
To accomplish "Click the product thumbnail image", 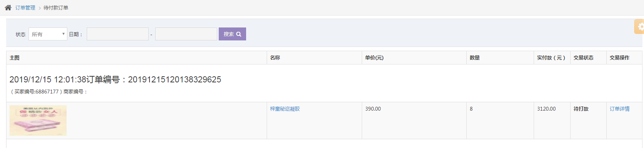I will (38, 121).
